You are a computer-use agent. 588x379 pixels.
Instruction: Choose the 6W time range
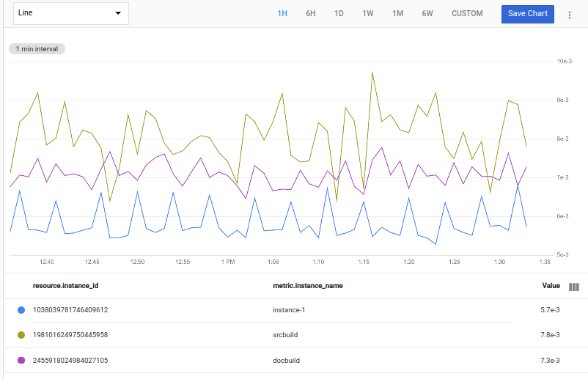[427, 14]
